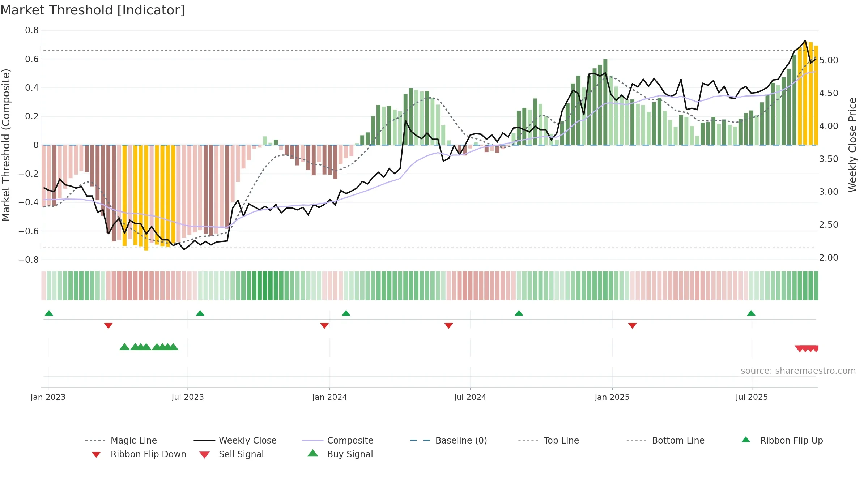Click the Market Threshold (Composite) axis title
Image resolution: width=868 pixels, height=488 pixels.
tap(6, 145)
